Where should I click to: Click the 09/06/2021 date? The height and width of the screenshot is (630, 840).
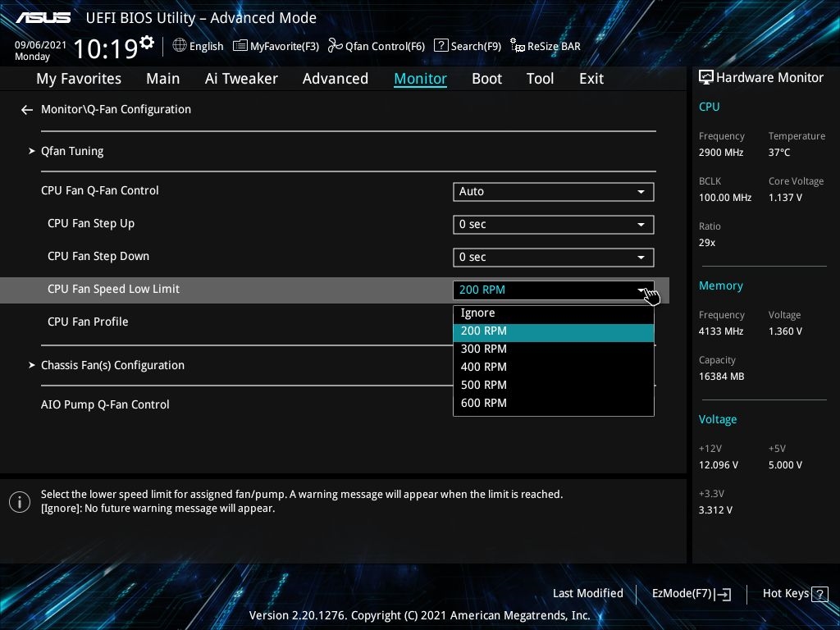(40, 45)
